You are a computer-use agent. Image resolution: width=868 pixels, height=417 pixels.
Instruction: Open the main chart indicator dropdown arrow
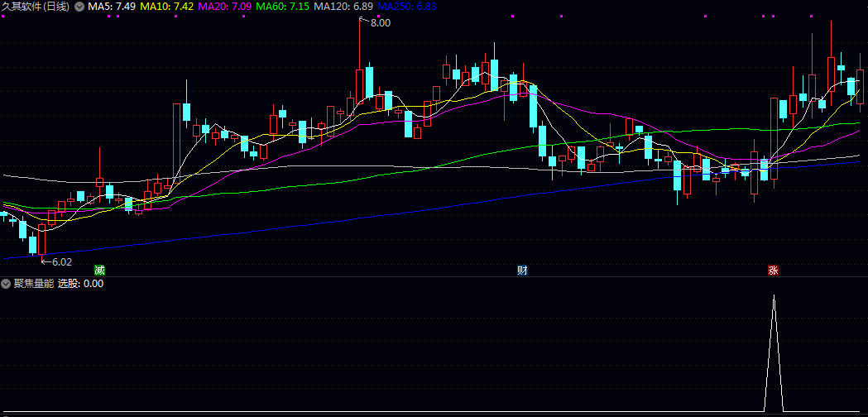[79, 7]
